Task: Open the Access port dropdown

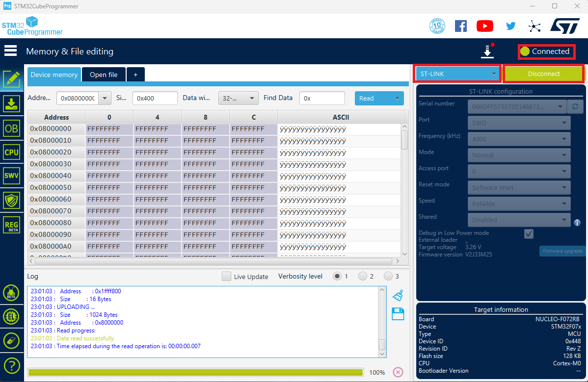Action: (x=519, y=171)
